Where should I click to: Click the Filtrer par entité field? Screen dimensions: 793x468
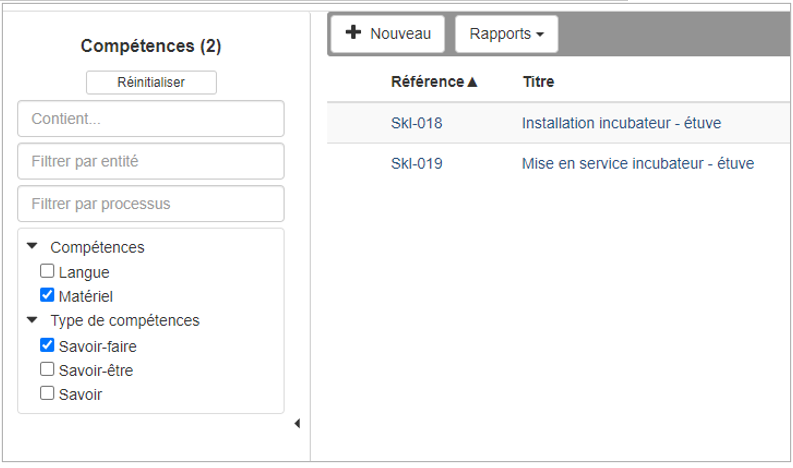click(151, 161)
